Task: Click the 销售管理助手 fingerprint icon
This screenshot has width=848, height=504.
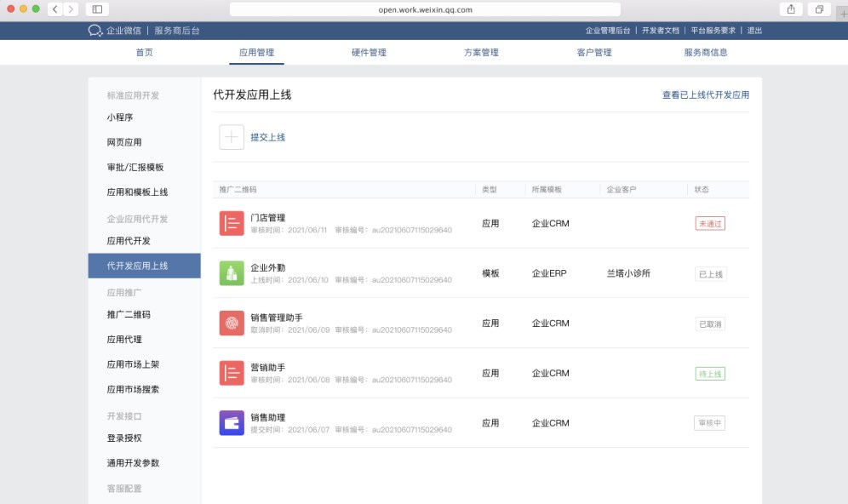Action: point(232,324)
